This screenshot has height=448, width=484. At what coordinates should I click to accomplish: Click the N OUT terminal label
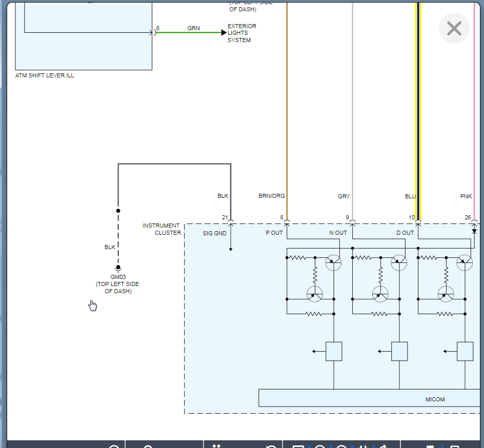point(338,233)
